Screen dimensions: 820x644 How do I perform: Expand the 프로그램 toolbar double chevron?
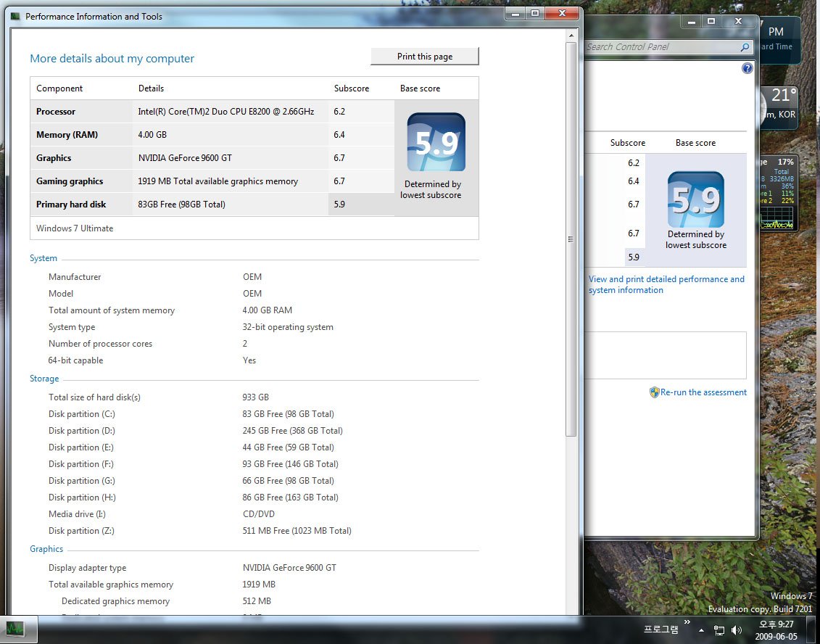pyautogui.click(x=687, y=622)
